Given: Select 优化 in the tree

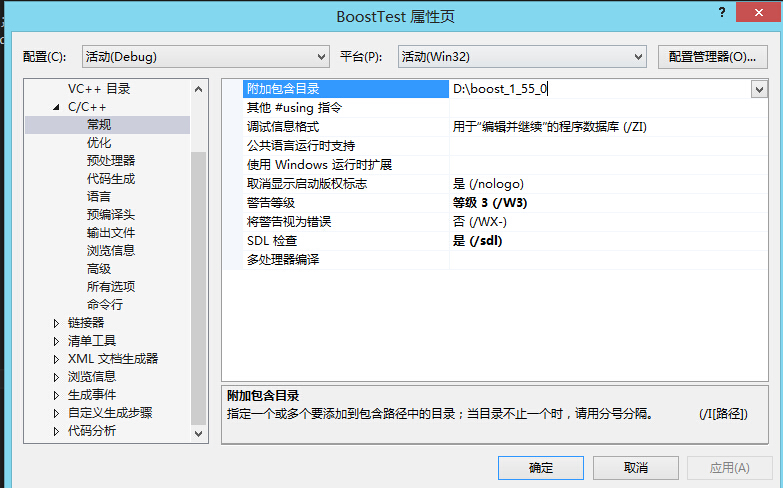Looking at the screenshot, I should pos(99,143).
